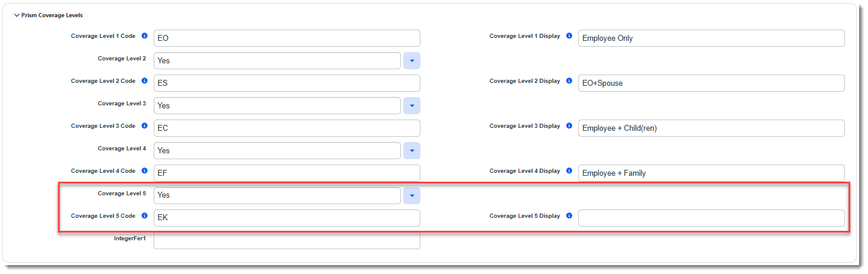Click info icon beside Coverage Level 2 Code
This screenshot has height=274, width=868.
(144, 81)
